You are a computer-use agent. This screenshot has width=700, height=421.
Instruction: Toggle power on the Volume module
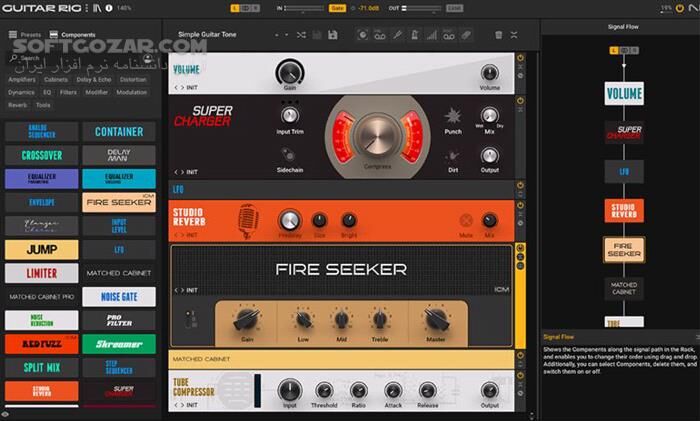(x=520, y=58)
